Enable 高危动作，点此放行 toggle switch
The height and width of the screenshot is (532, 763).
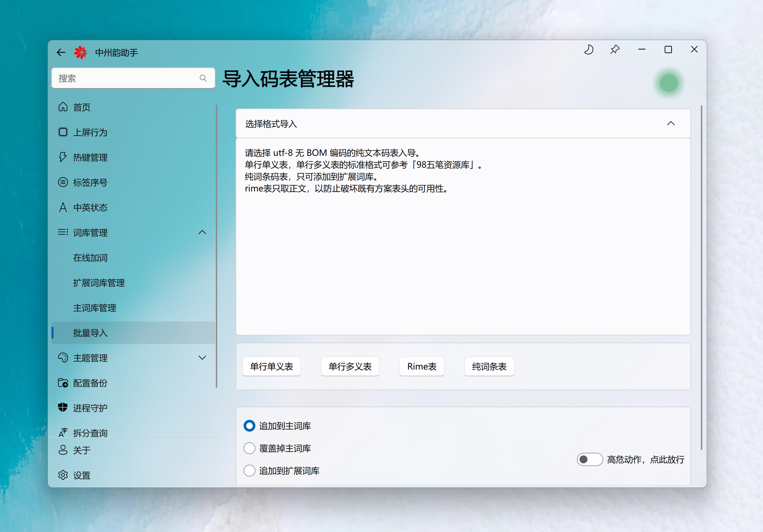click(x=590, y=459)
